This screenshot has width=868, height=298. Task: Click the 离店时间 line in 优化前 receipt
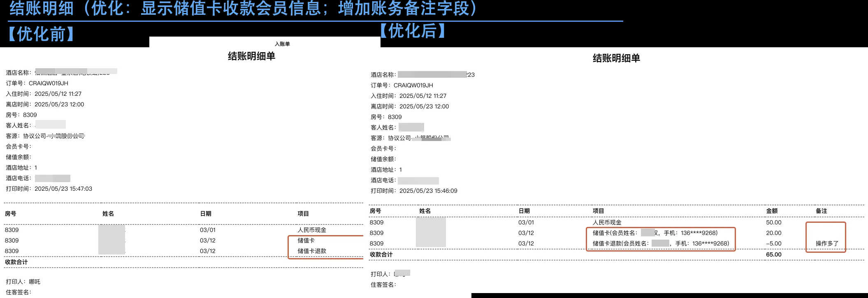(x=45, y=104)
